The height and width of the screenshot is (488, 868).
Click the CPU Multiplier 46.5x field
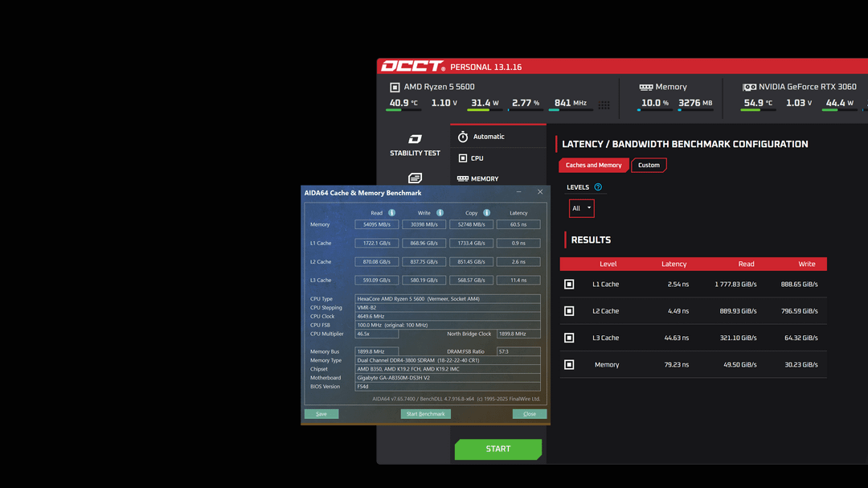point(376,334)
